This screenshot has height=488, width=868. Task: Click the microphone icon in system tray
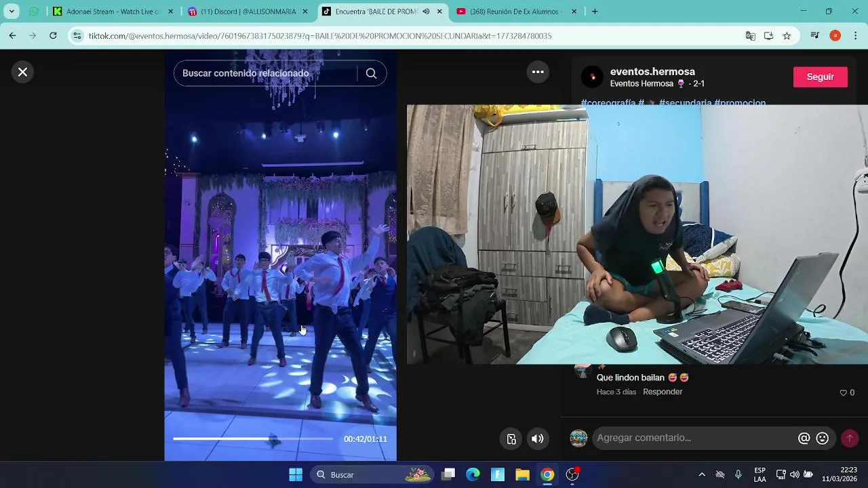coord(738,474)
